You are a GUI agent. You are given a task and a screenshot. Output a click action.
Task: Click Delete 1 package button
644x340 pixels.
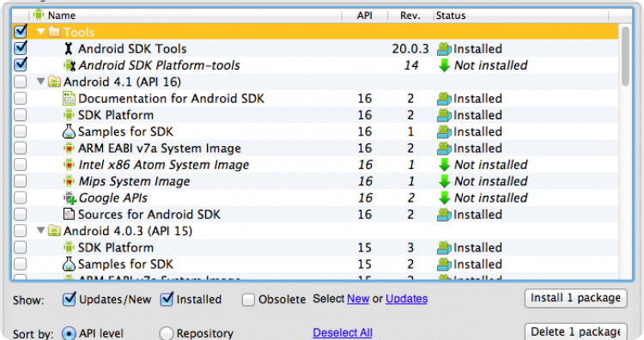pyautogui.click(x=576, y=331)
